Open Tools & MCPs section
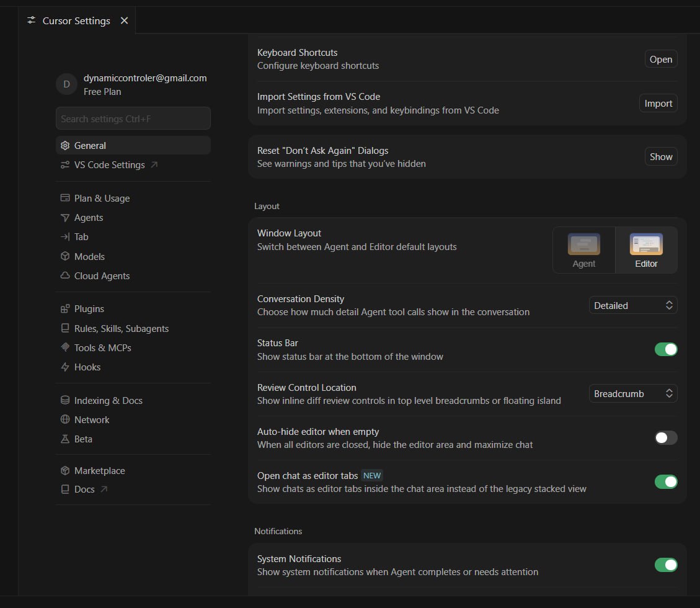This screenshot has width=700, height=608. click(133, 347)
